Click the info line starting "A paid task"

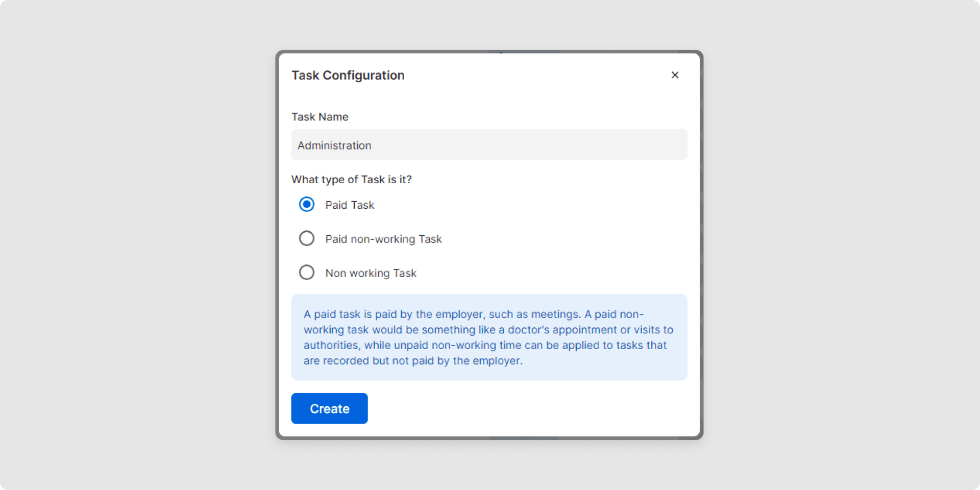(473, 314)
